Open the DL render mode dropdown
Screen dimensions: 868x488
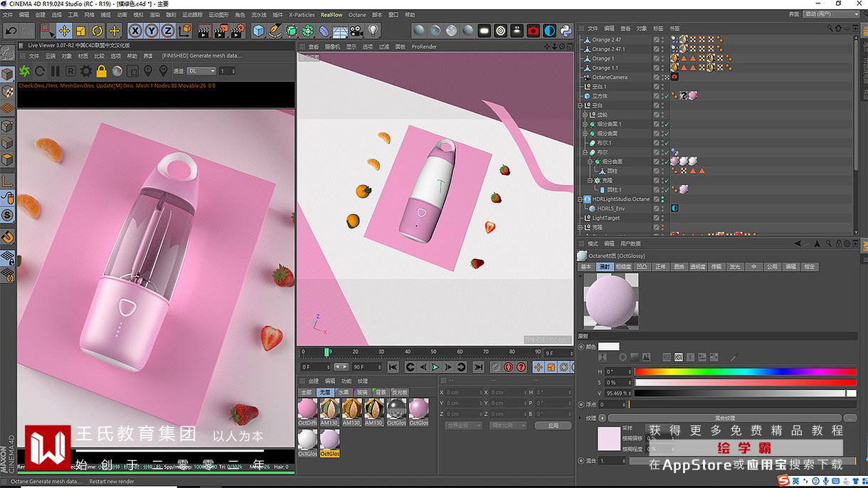point(202,71)
